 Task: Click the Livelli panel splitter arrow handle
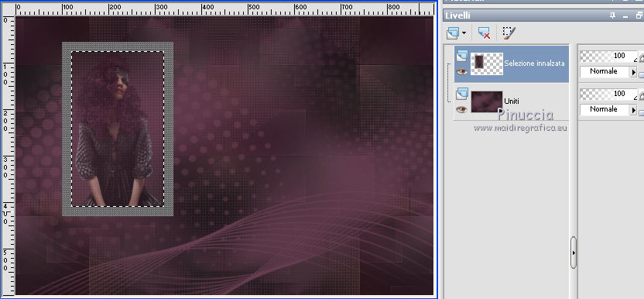(574, 253)
